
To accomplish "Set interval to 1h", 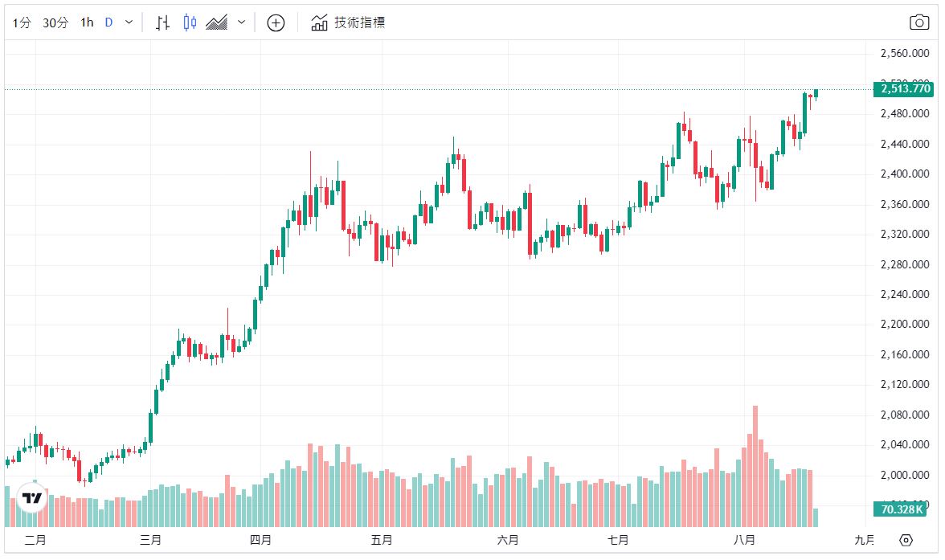I will tap(87, 22).
